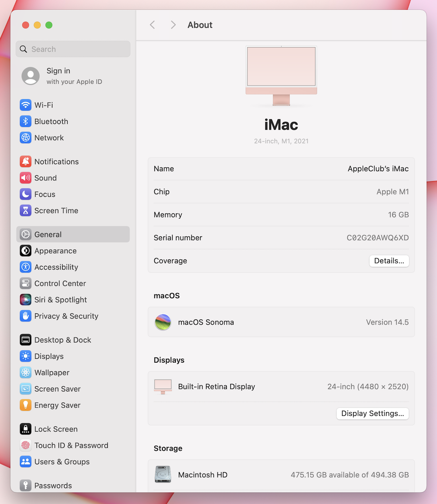437x504 pixels.
Task: Click the Serial number row label
Action: (x=178, y=238)
